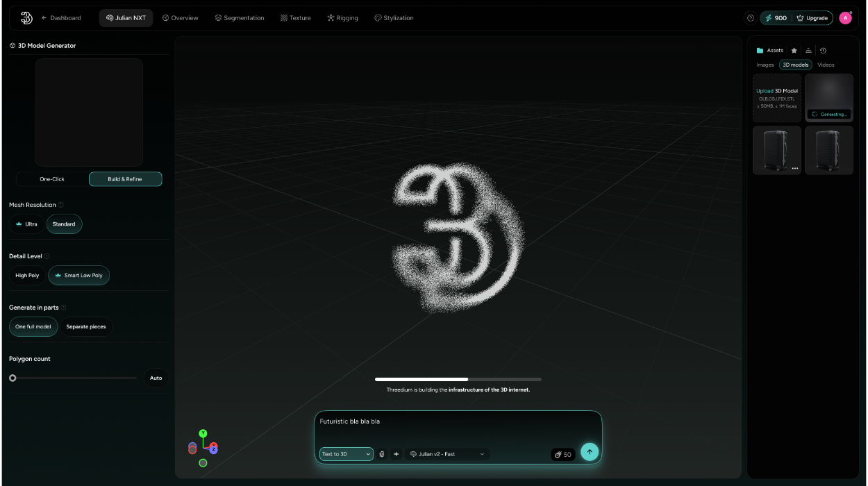Select Separate pieces generation option
868x486 pixels.
(x=86, y=327)
